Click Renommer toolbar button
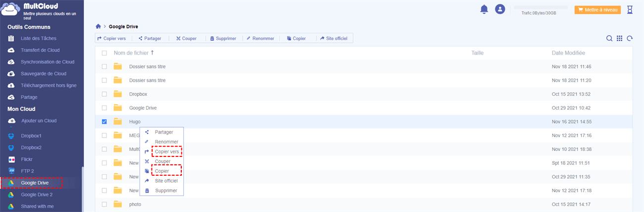This screenshot has width=644, height=212. pyautogui.click(x=260, y=38)
